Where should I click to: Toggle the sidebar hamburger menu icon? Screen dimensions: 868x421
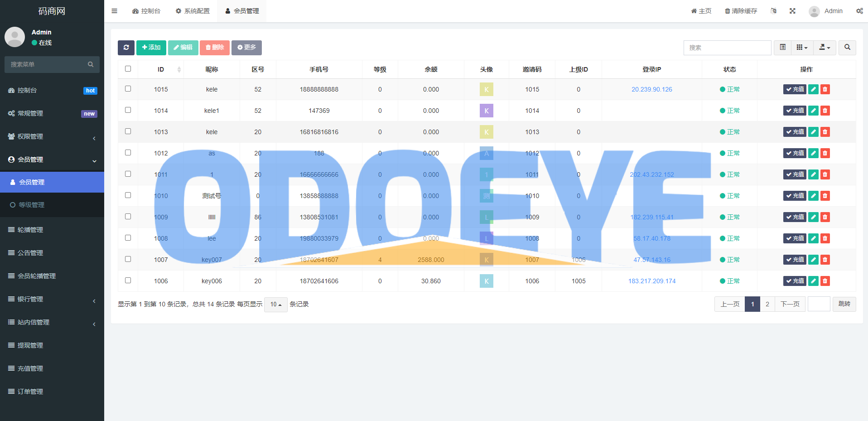115,11
